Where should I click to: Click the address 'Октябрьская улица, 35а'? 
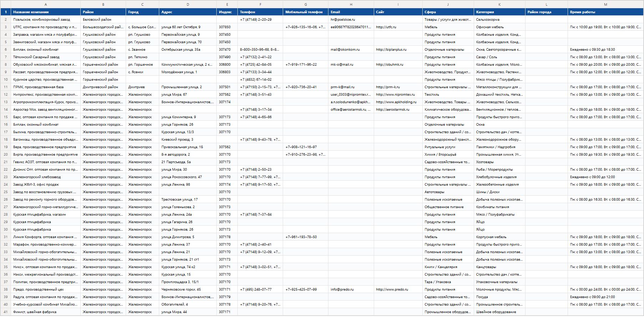tap(188, 50)
